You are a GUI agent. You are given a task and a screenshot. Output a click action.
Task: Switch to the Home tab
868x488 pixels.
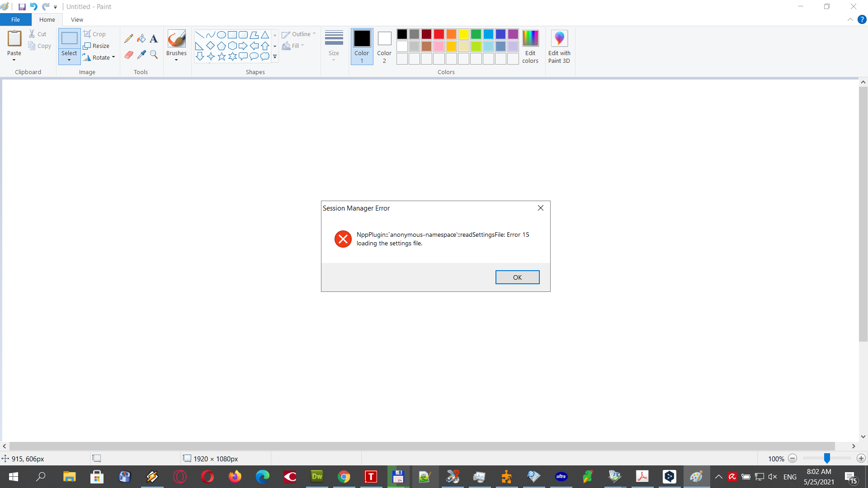tap(47, 19)
